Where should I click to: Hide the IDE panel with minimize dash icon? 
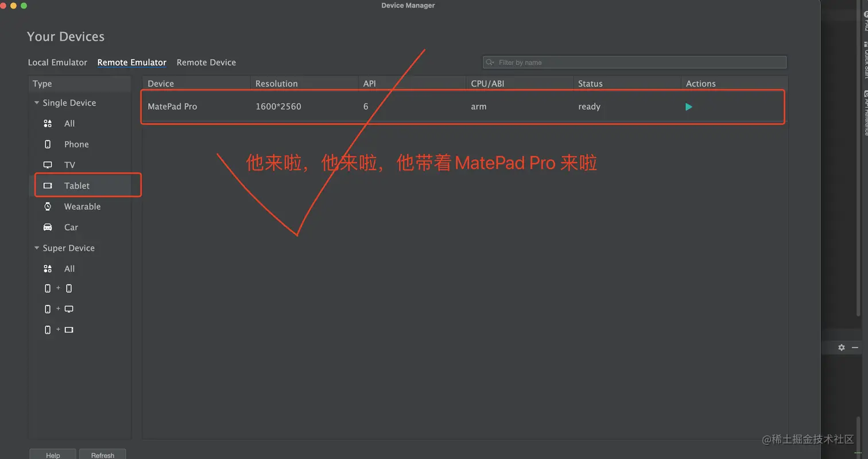coord(855,348)
